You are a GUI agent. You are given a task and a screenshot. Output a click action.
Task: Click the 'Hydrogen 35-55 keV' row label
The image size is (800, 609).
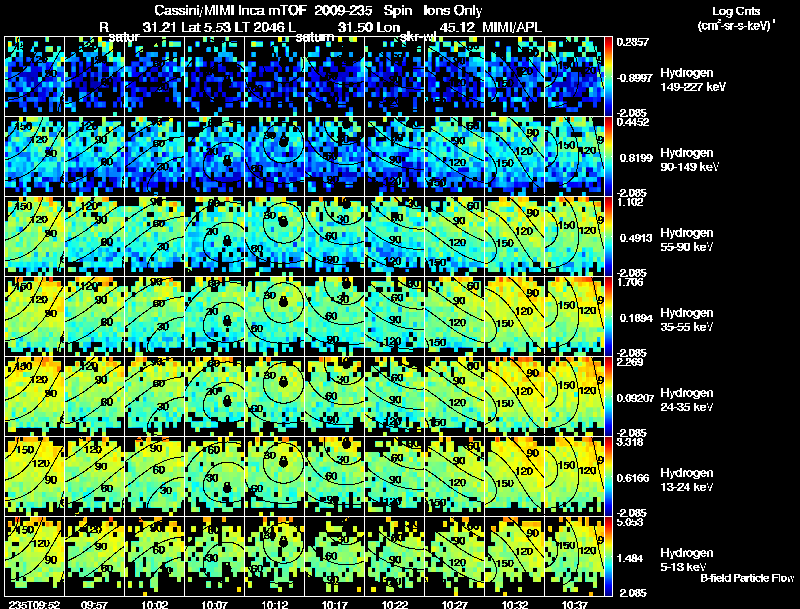coord(687,320)
